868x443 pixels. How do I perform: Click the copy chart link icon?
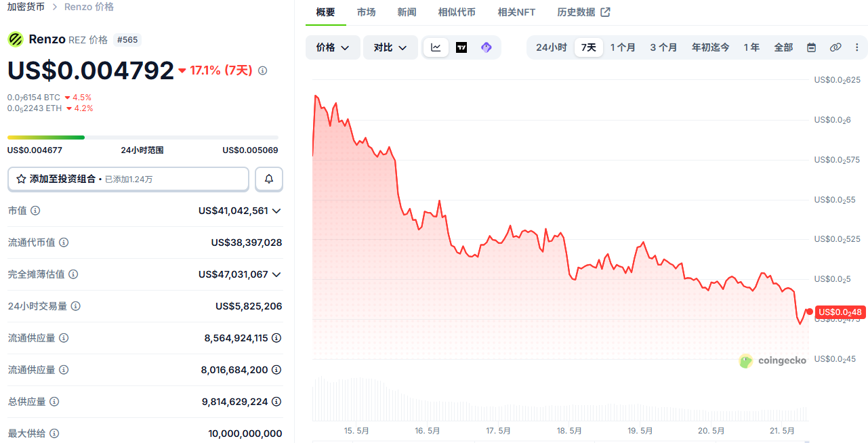pyautogui.click(x=835, y=47)
